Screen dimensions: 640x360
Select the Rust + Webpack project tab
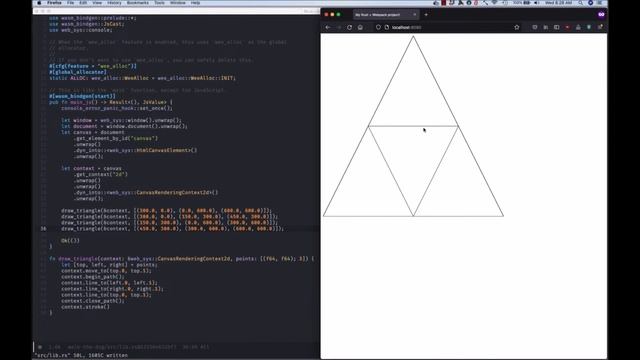coord(386,15)
